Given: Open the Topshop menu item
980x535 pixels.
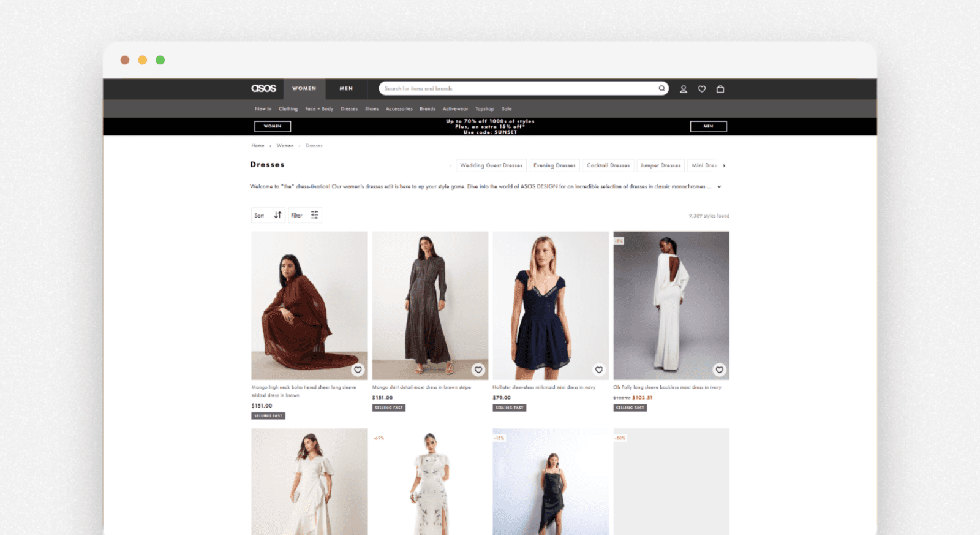Looking at the screenshot, I should pos(484,109).
